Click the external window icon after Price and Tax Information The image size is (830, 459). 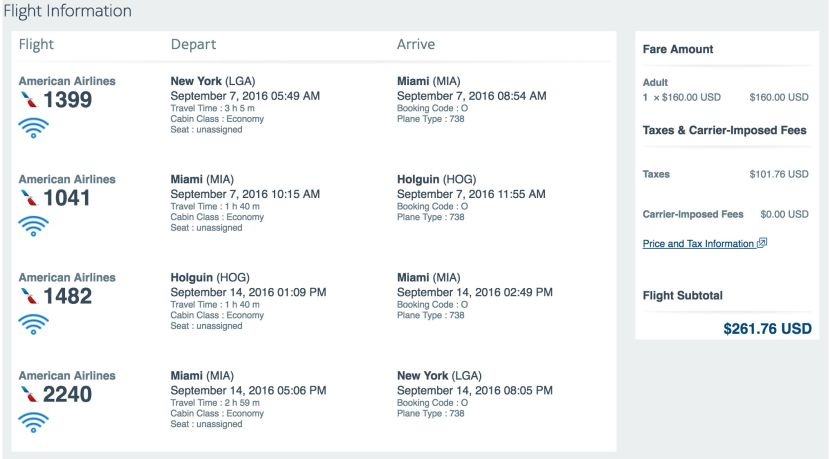[762, 243]
